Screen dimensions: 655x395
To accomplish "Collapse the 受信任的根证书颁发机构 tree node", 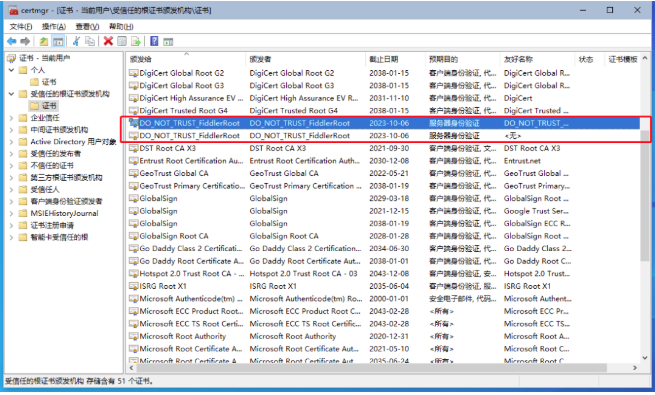I will click(x=12, y=94).
